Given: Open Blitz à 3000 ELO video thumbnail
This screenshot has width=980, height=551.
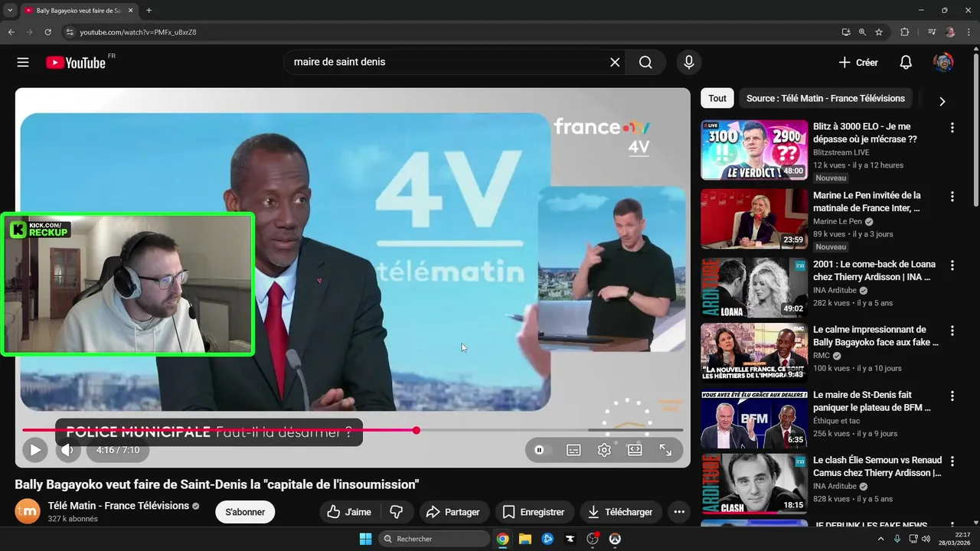Looking at the screenshot, I should (x=754, y=150).
